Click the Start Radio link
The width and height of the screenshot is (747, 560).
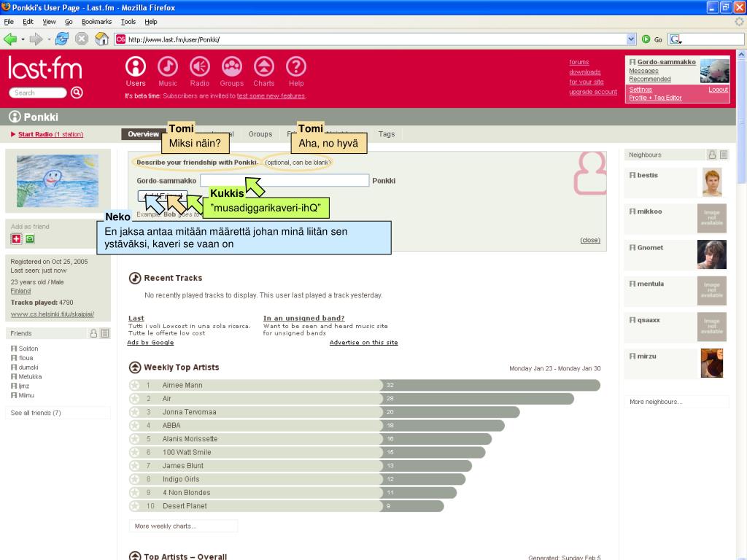coord(50,134)
